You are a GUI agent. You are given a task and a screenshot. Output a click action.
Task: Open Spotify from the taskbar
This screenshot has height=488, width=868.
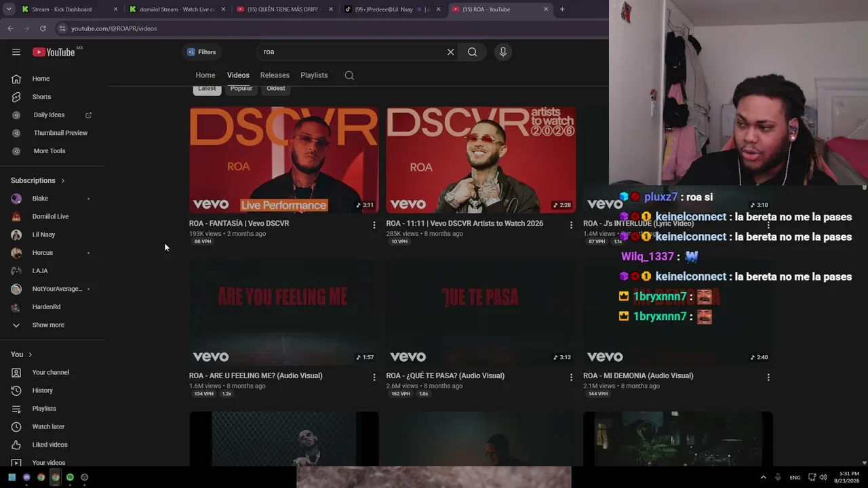(70, 477)
